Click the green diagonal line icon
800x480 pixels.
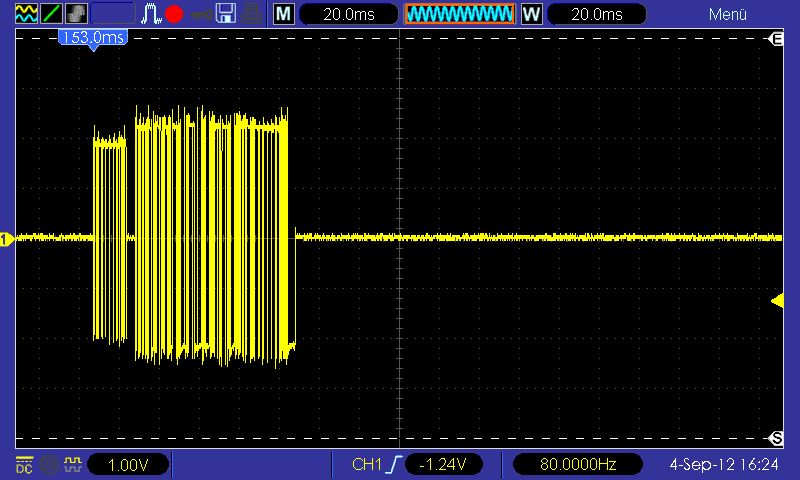52,14
